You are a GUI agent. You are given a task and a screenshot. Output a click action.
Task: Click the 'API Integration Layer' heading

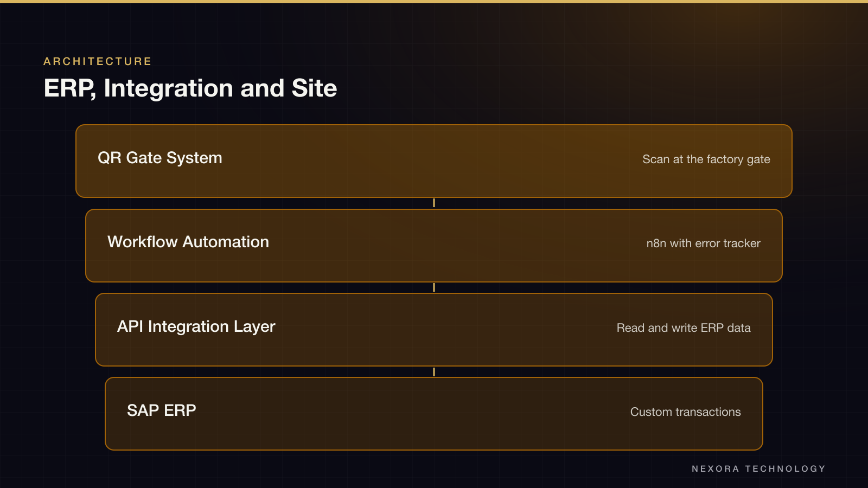pos(196,326)
